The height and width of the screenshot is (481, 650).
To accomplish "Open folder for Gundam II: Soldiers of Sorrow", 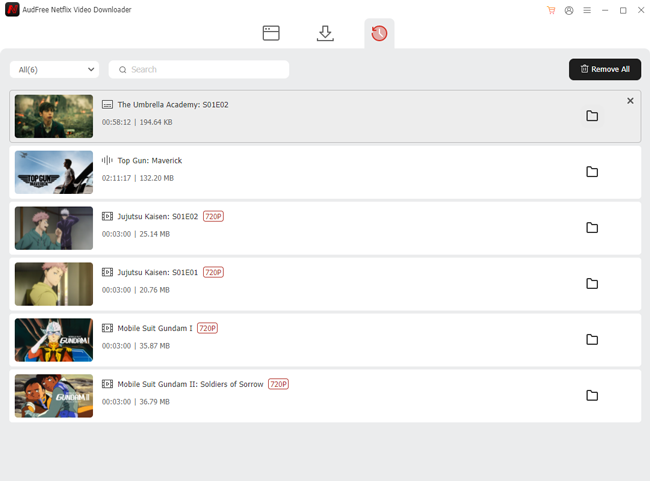I will (592, 396).
